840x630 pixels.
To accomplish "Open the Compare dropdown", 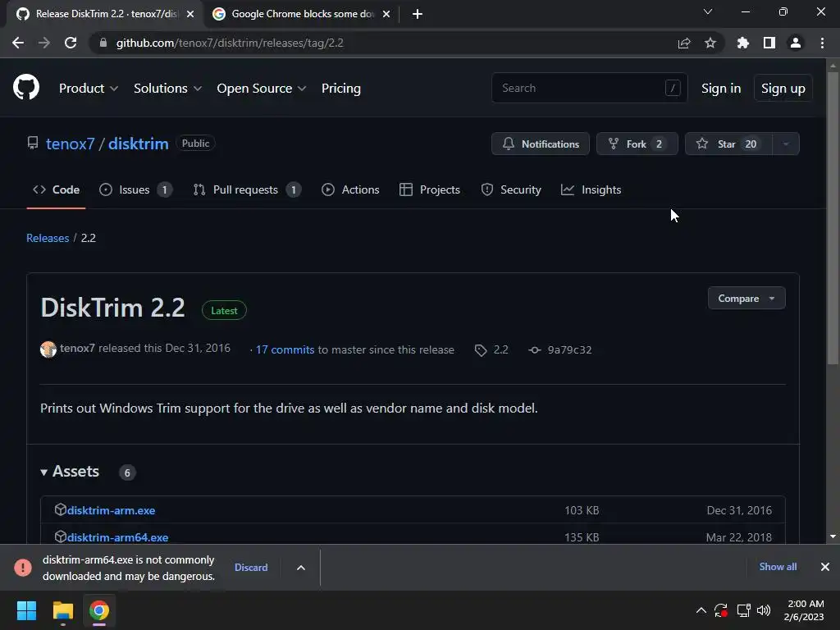I will (x=746, y=299).
